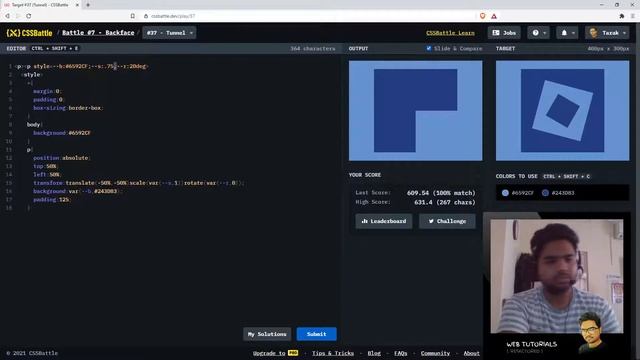
Task: Open the #37 - Tunnel target dropdown
Action: (169, 33)
